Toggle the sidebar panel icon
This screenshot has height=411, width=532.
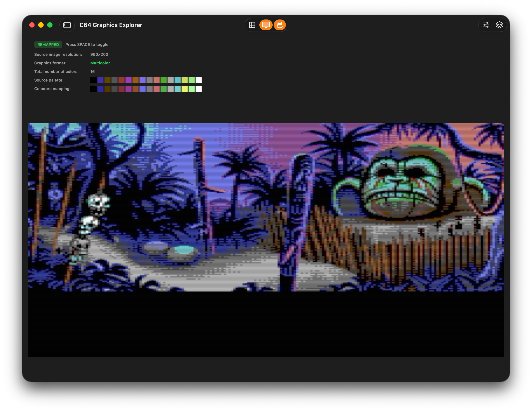[67, 25]
